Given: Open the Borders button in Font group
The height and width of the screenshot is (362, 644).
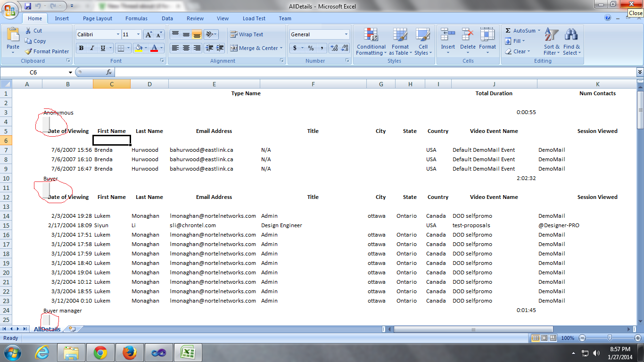Looking at the screenshot, I should click(x=121, y=48).
